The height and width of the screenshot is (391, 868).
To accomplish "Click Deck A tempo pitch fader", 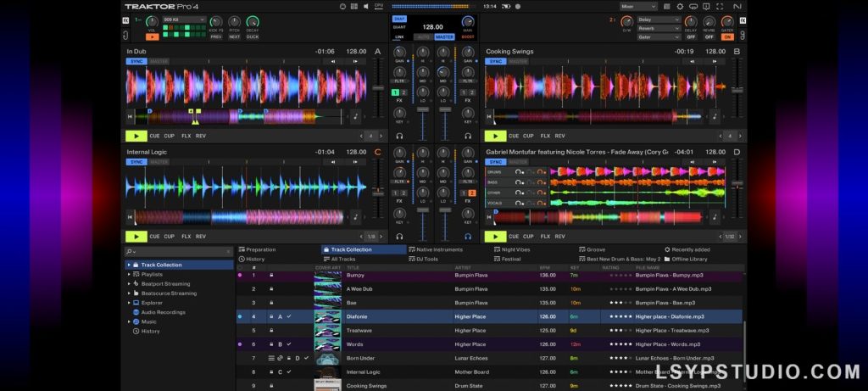I will (x=378, y=88).
